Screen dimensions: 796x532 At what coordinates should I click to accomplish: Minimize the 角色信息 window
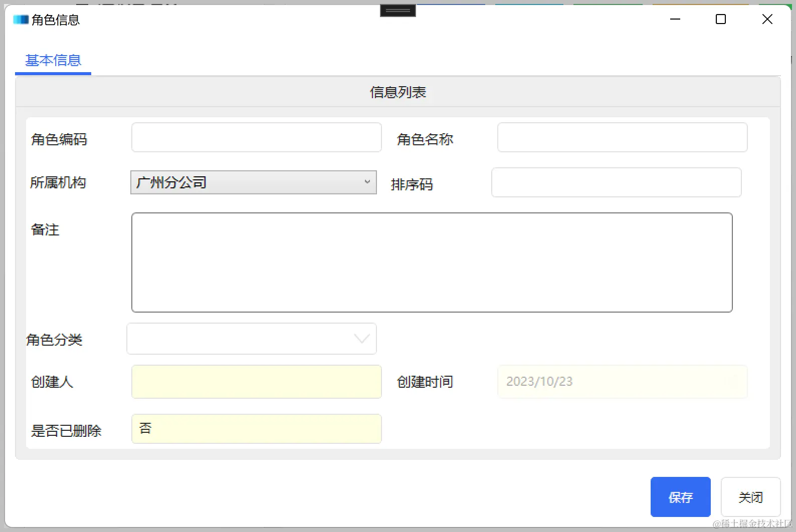pos(675,19)
